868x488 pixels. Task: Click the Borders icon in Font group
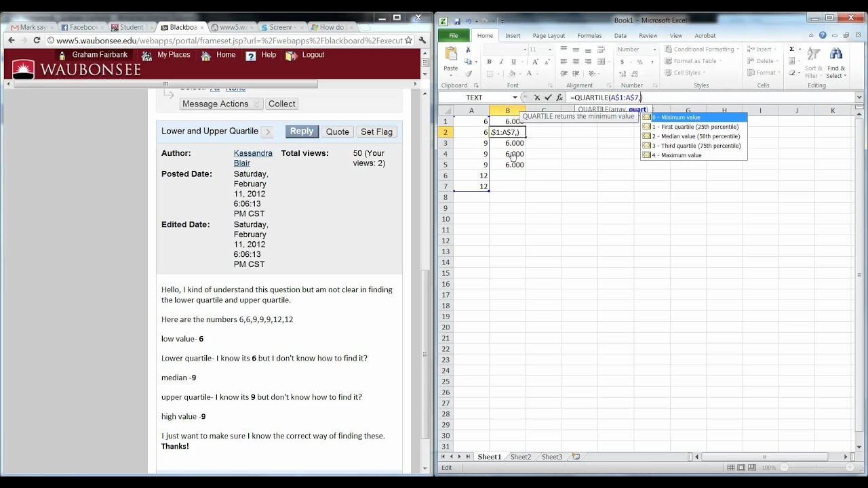(489, 73)
